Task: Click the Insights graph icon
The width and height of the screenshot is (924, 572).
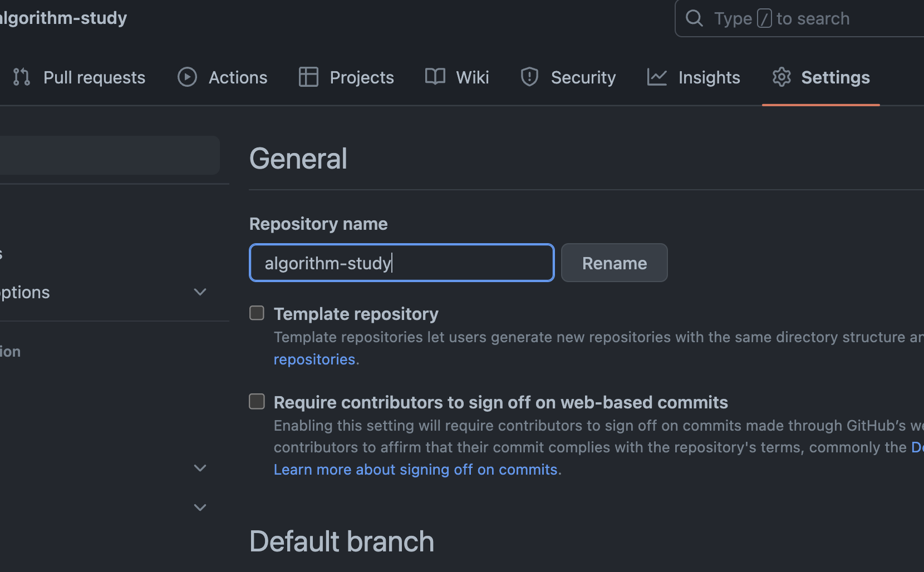Action: pyautogui.click(x=657, y=77)
